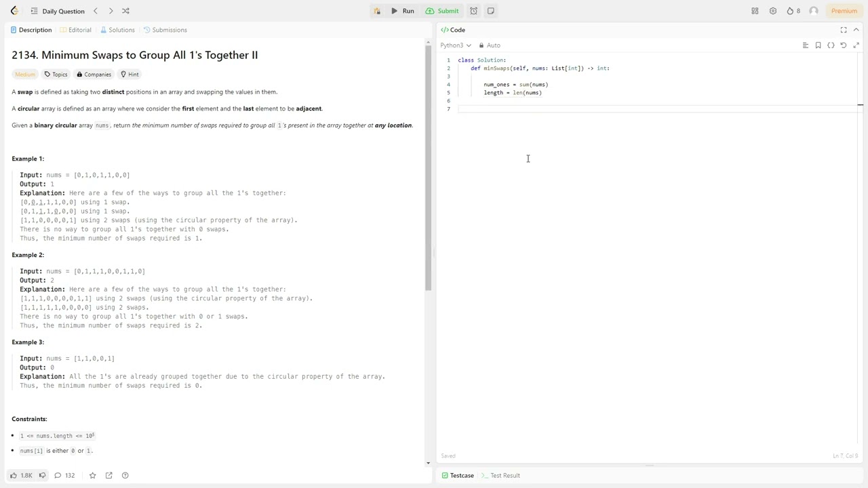Show the Topics tags
Screen dimensions: 868x488
tap(56, 75)
